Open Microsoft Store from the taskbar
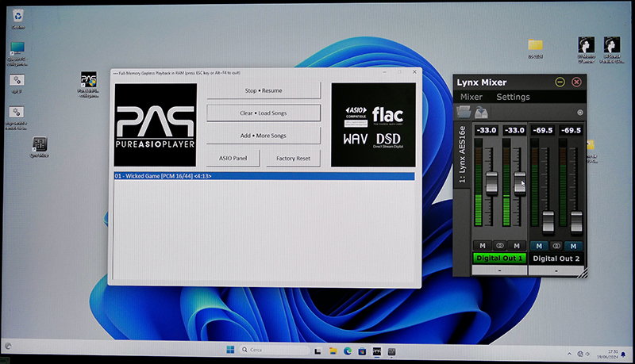Screen dimensions: 635x364 pyautogui.click(x=362, y=351)
